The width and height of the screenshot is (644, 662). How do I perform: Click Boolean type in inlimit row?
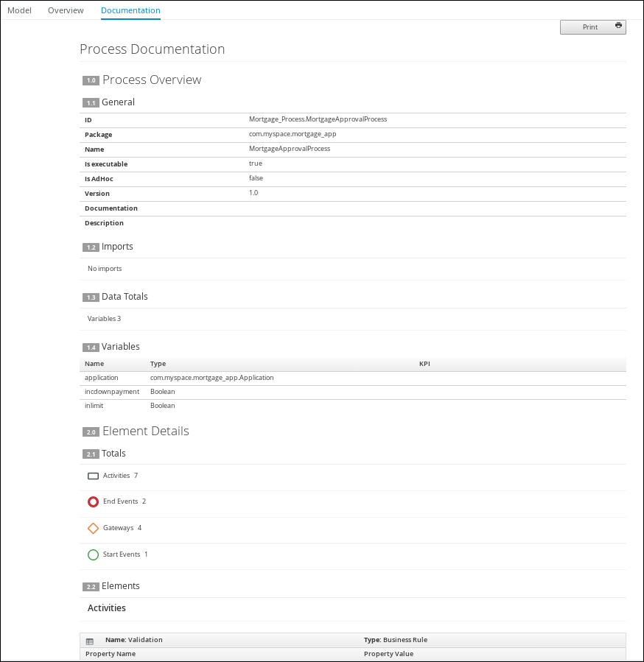point(162,406)
